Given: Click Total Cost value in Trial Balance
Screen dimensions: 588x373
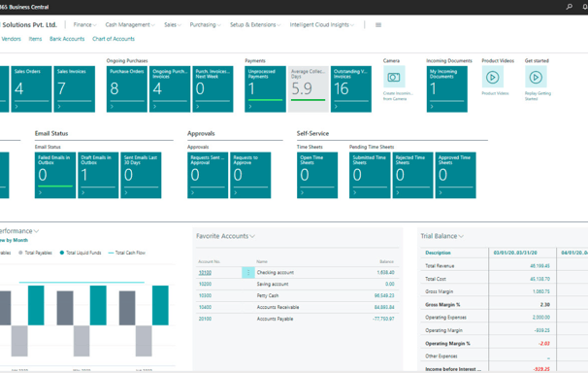Looking at the screenshot, I should [539, 279].
